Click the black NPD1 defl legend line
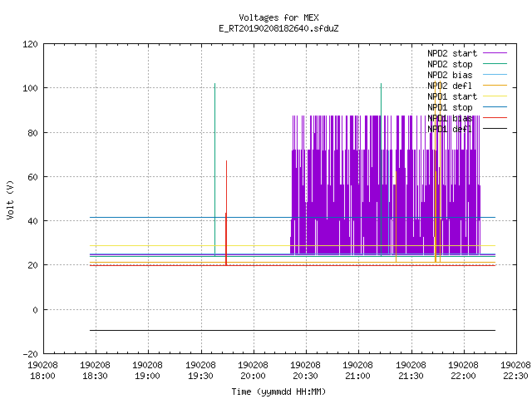The width and height of the screenshot is (532, 399). click(495, 129)
